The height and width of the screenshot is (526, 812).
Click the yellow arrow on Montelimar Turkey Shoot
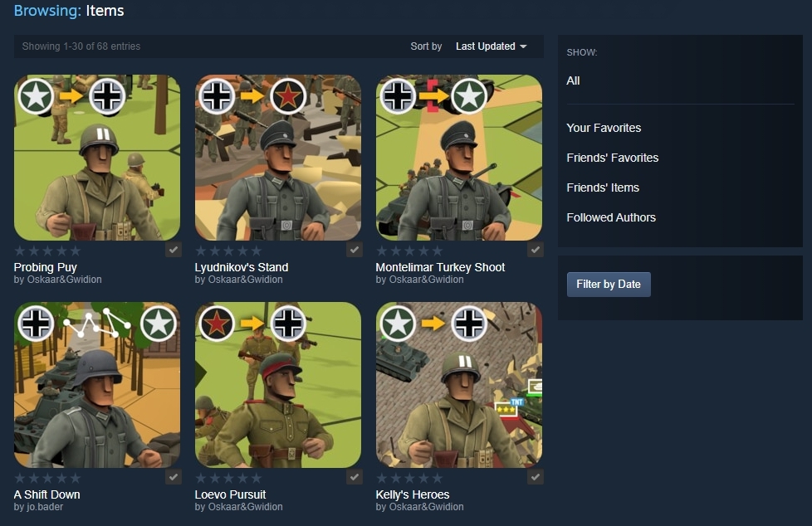pyautogui.click(x=434, y=95)
